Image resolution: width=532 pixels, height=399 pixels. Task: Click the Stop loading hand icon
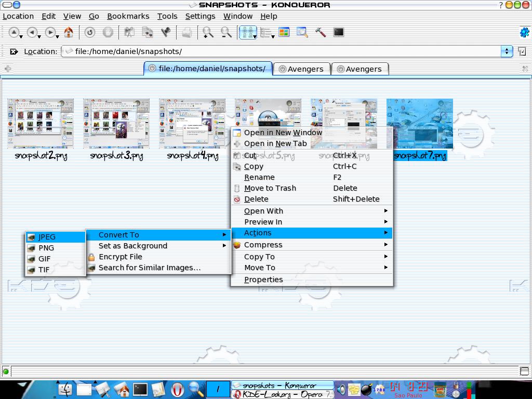(108, 32)
